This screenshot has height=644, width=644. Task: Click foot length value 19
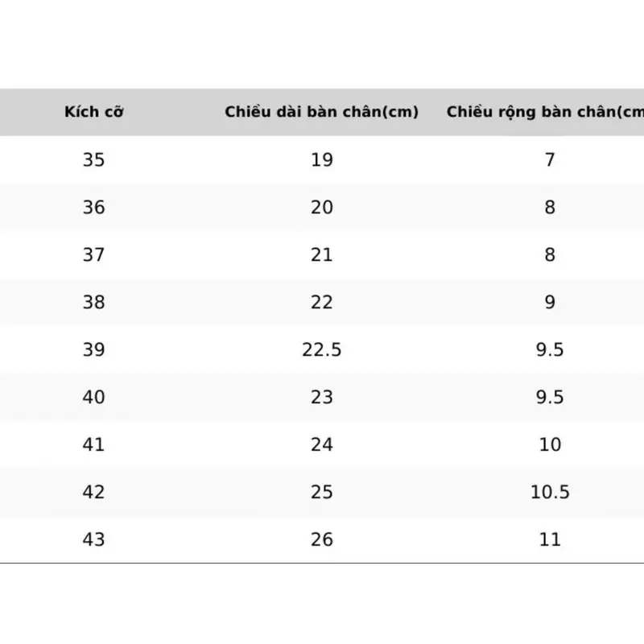tap(321, 159)
